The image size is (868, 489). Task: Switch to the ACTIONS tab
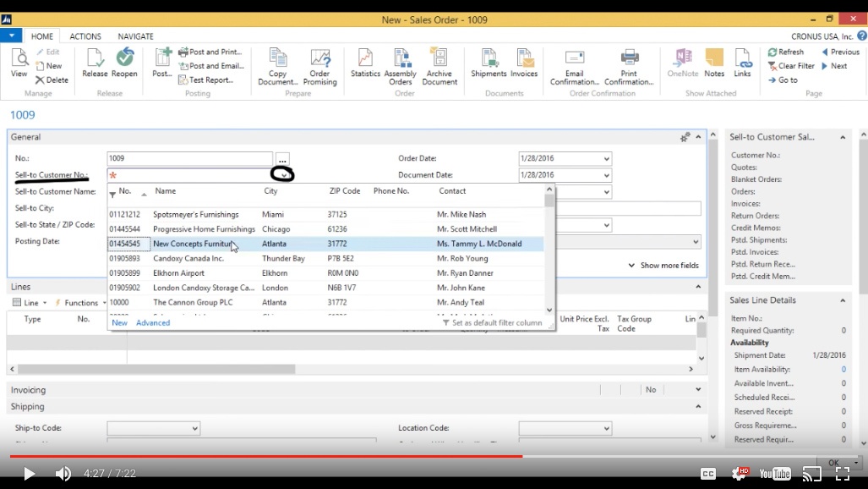[x=85, y=36]
